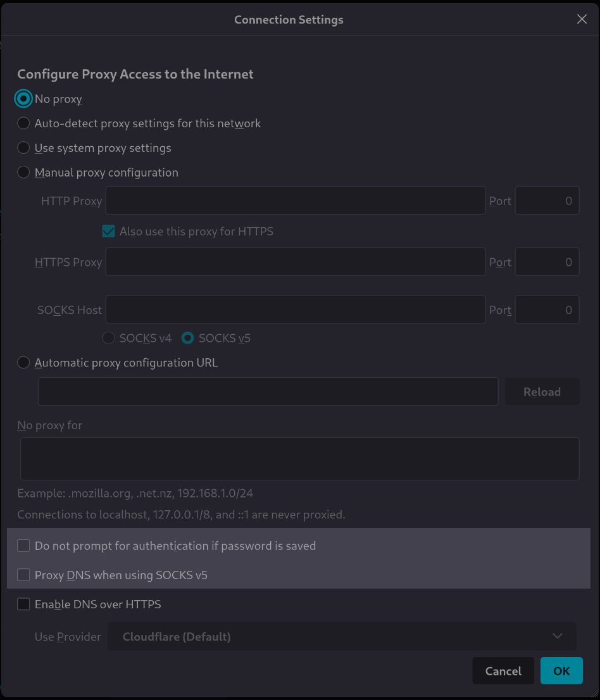Uncheck Also use this proxy for HTTPS
The height and width of the screenshot is (700, 600).
(108, 231)
